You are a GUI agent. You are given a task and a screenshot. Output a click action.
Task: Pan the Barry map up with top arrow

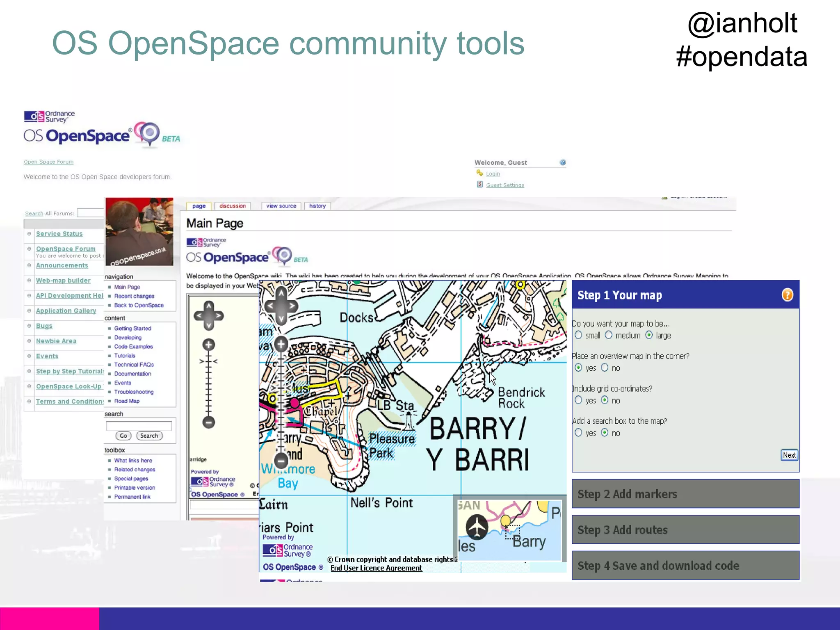[281, 293]
